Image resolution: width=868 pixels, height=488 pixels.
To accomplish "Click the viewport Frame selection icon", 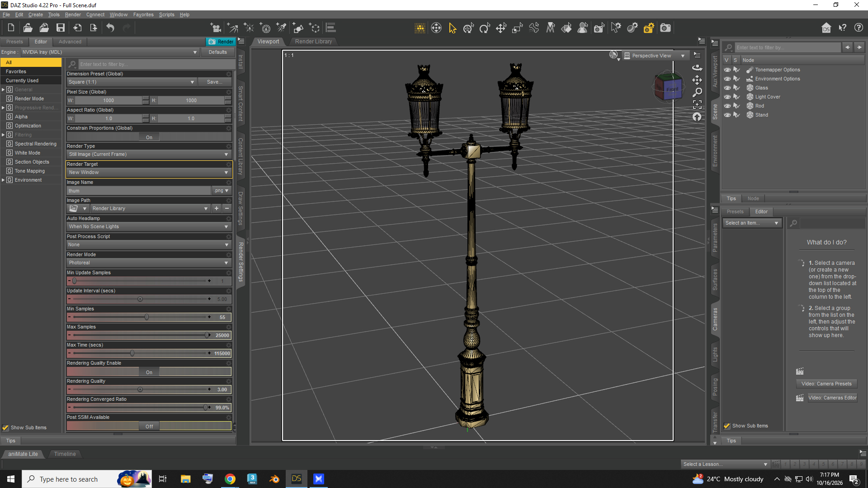I will point(697,104).
